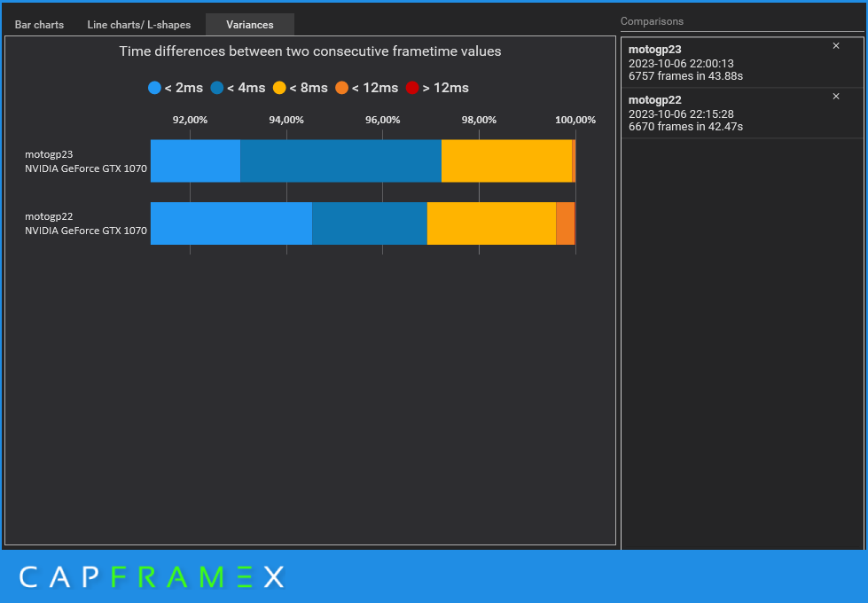Select the motogp23 comparison record
Viewport: 868px width, 603px height.
click(x=742, y=63)
